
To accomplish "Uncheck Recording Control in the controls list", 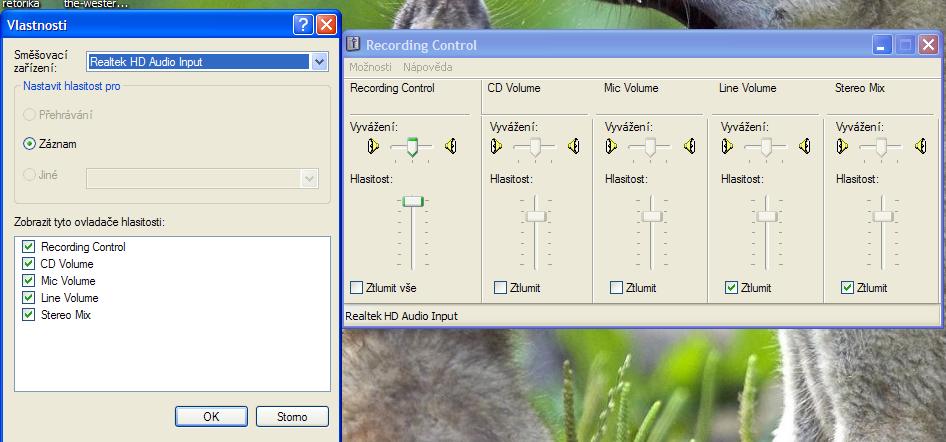I will [x=28, y=247].
